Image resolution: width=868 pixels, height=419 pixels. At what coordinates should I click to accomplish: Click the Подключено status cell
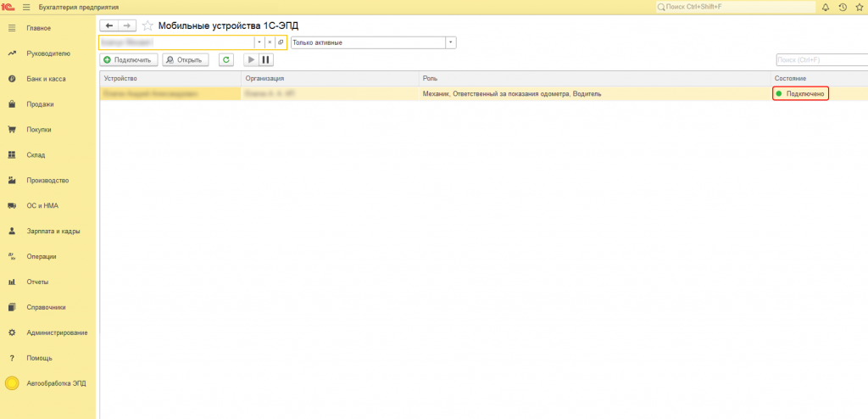click(x=800, y=94)
